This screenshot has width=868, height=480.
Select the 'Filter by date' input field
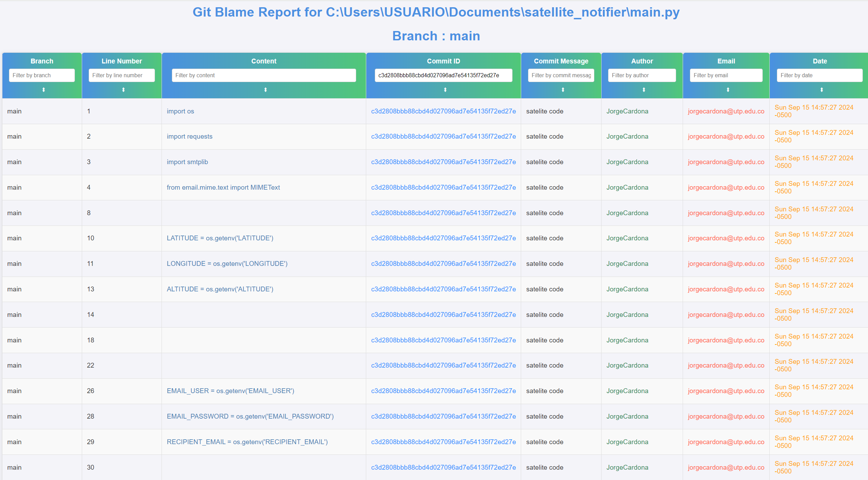(819, 75)
